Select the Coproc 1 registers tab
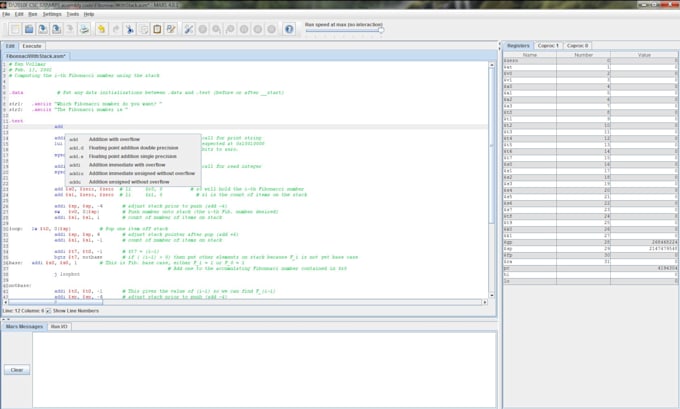The height and width of the screenshot is (409, 680). tap(550, 46)
